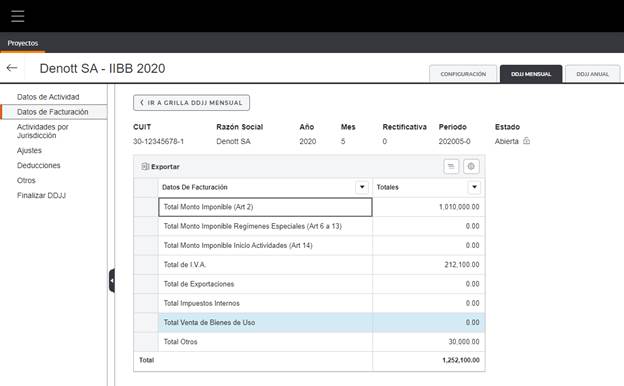Click row header of Total de I.V.A.
This screenshot has width=624, height=386.
[146, 265]
